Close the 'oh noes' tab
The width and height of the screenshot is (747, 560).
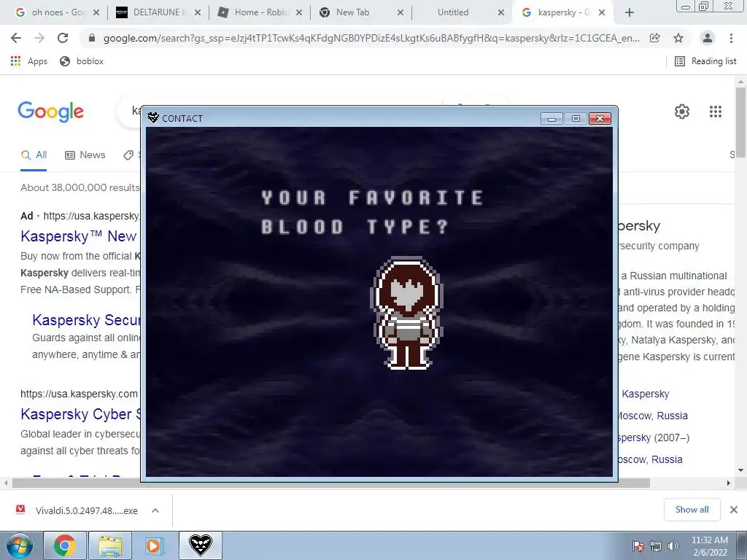tap(96, 13)
